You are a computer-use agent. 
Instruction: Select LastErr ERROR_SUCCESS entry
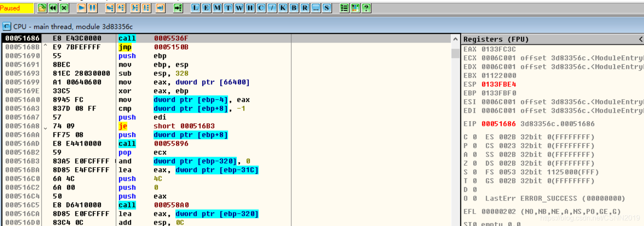tap(555, 198)
